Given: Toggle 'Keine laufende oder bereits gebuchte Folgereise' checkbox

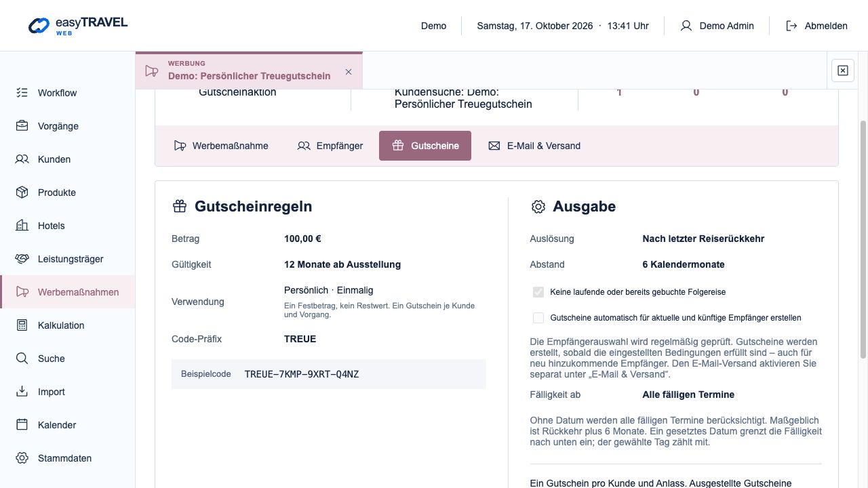Looking at the screenshot, I should pyautogui.click(x=538, y=292).
